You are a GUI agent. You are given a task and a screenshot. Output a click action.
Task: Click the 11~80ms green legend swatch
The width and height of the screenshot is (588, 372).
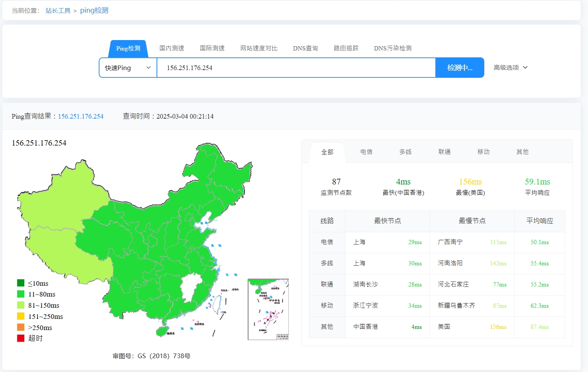click(x=21, y=294)
